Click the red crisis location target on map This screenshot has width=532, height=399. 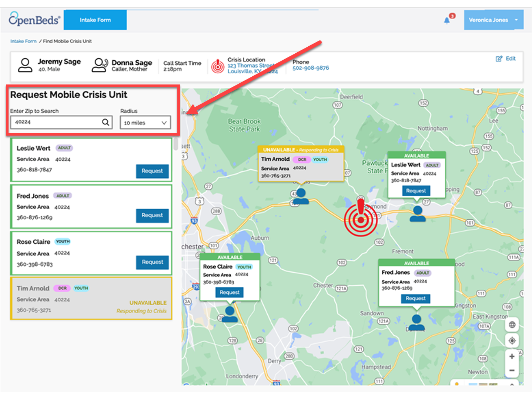tap(361, 218)
